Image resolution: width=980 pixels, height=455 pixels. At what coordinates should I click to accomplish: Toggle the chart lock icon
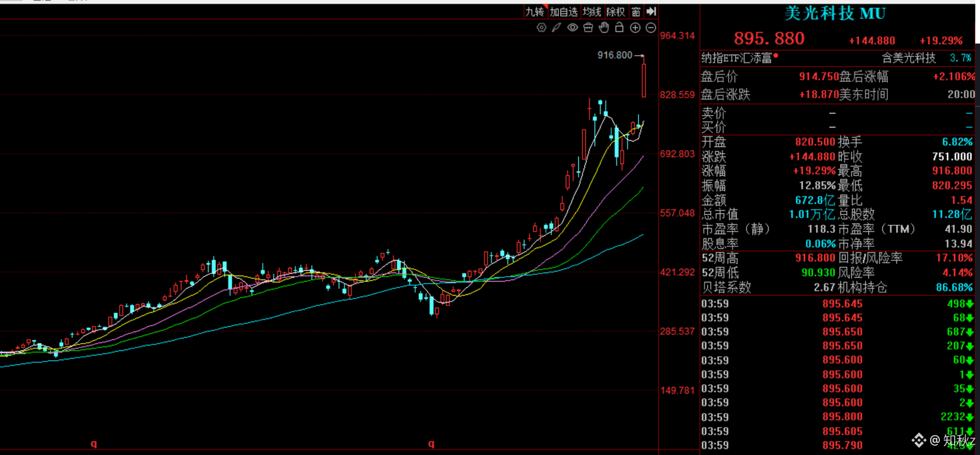pyautogui.click(x=619, y=27)
